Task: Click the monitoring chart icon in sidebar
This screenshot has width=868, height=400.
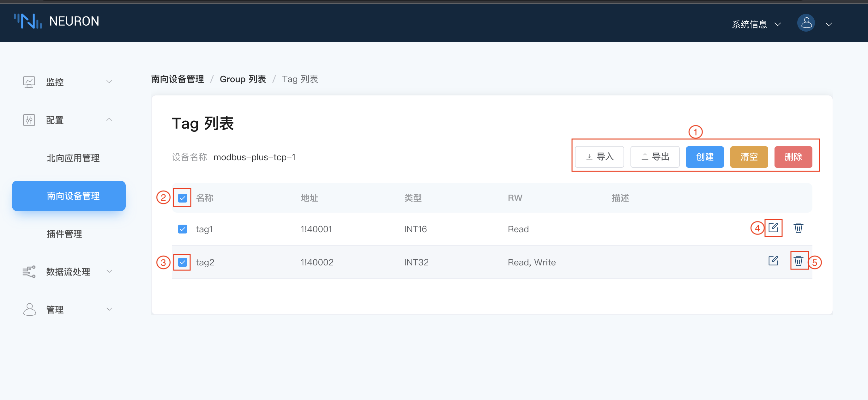Action: [29, 82]
